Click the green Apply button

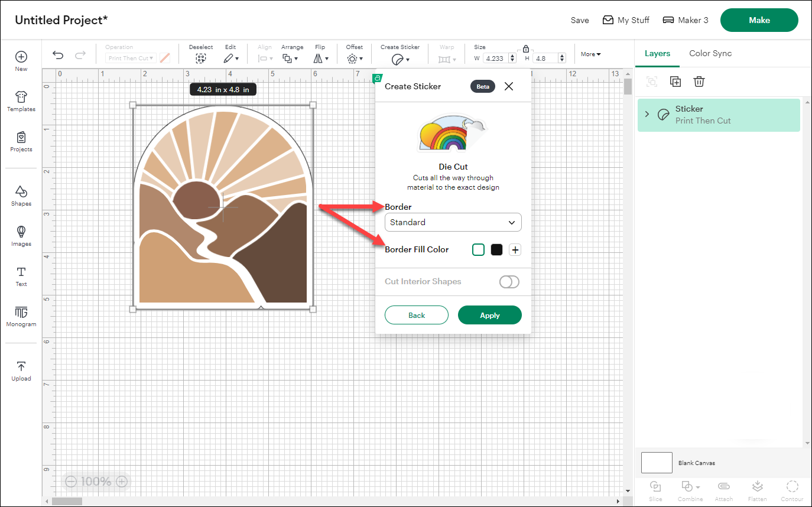point(489,316)
